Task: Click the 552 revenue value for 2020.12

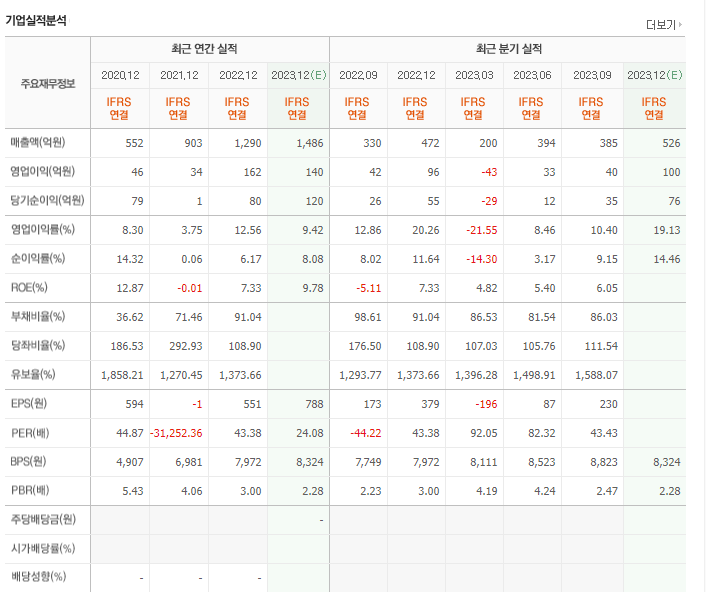Action: [x=134, y=143]
